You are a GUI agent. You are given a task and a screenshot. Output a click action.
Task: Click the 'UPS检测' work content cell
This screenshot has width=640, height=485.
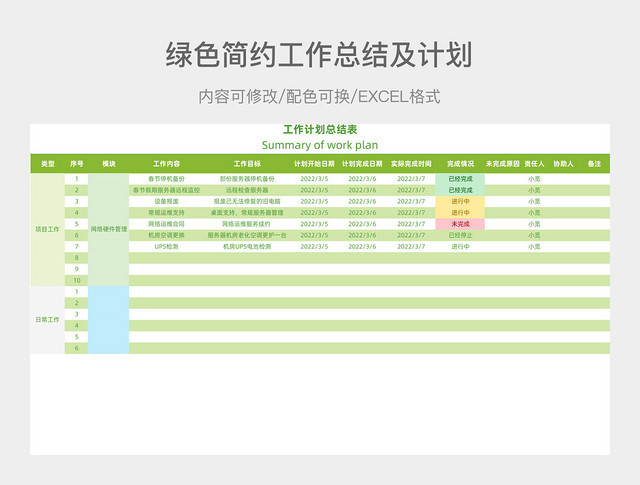tap(167, 247)
